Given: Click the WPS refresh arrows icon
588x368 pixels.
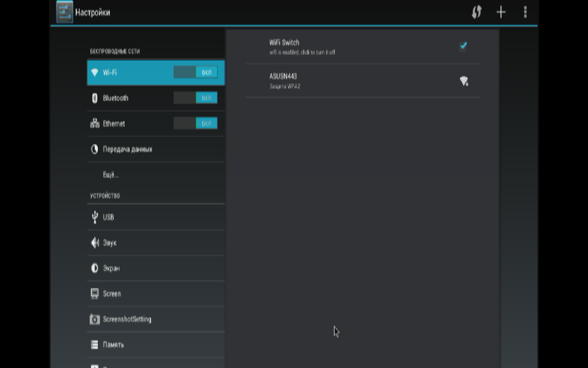Looking at the screenshot, I should (477, 12).
